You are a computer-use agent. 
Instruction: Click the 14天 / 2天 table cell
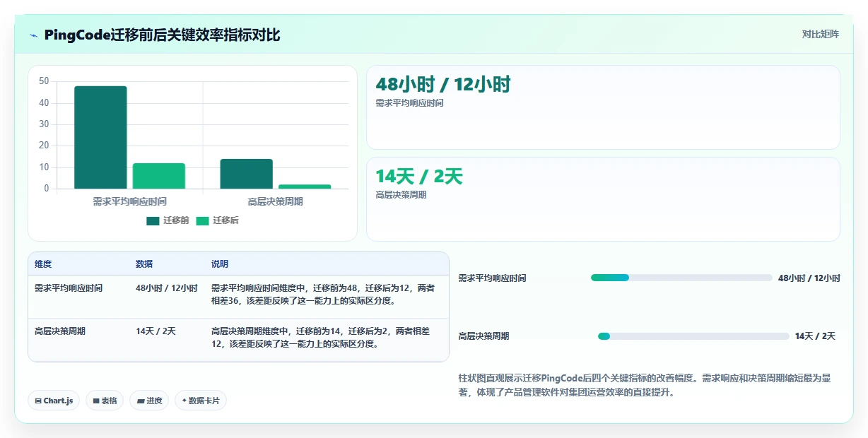156,331
